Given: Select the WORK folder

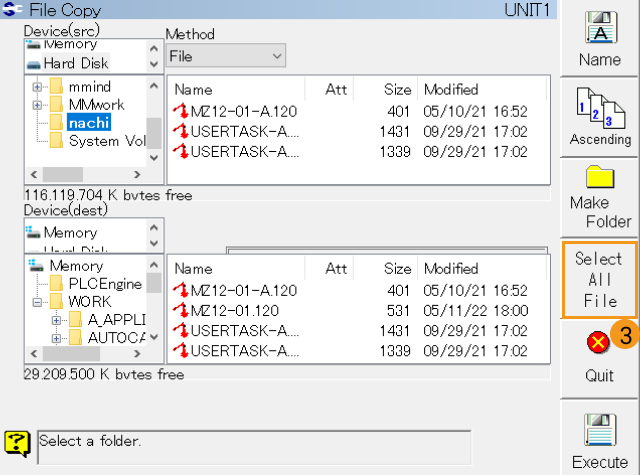Looking at the screenshot, I should click(90, 302).
